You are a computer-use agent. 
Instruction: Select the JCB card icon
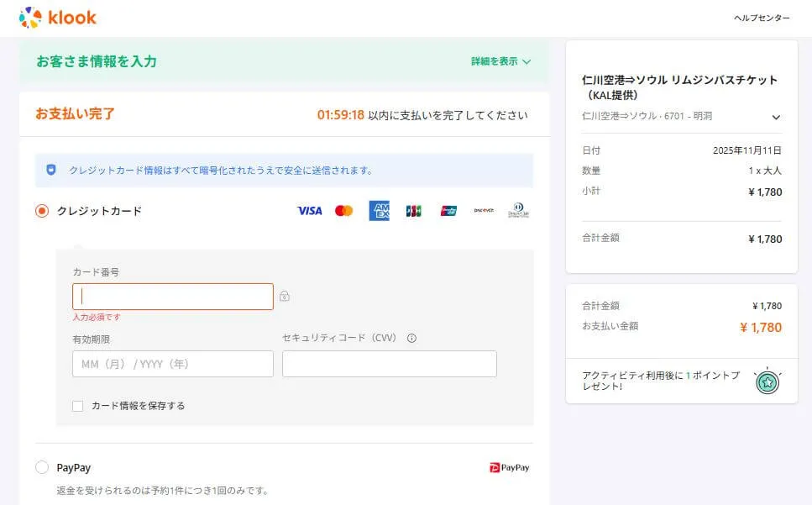coord(412,211)
